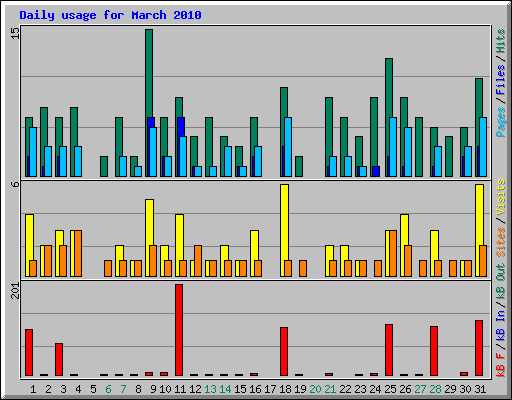Click the red kB bar for day 31

[479, 348]
